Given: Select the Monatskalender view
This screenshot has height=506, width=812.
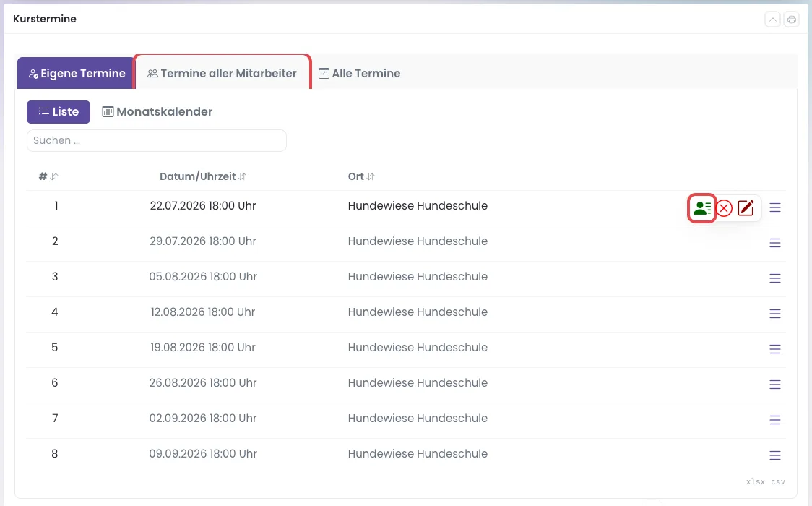Looking at the screenshot, I should (157, 112).
